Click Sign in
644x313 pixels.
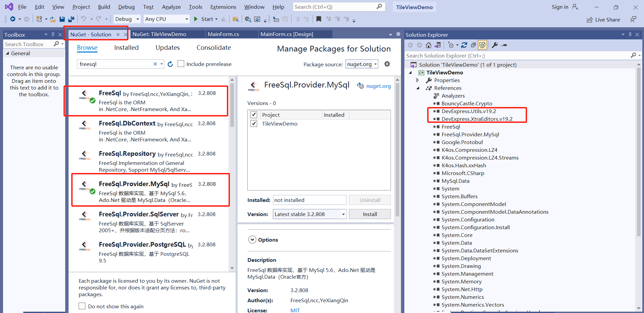560,7
